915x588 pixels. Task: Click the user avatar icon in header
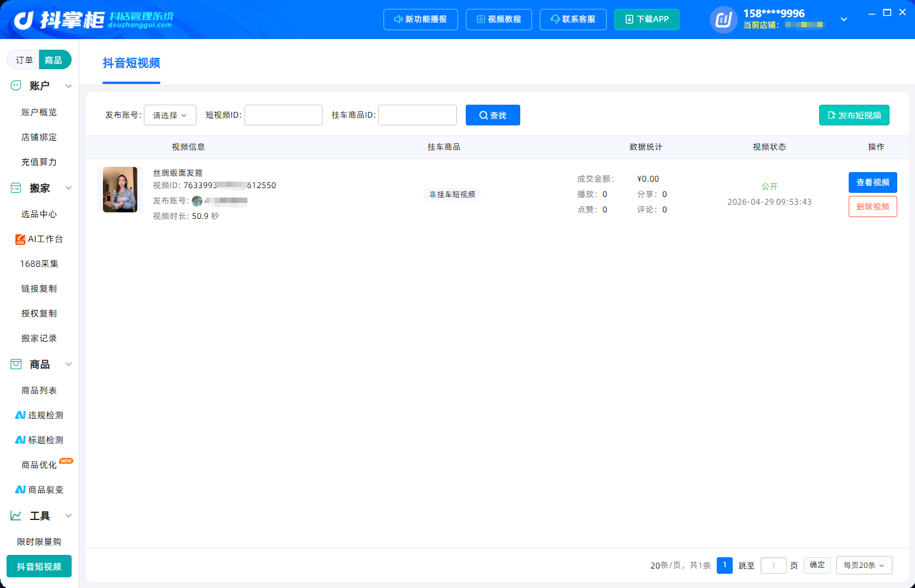pyautogui.click(x=723, y=20)
